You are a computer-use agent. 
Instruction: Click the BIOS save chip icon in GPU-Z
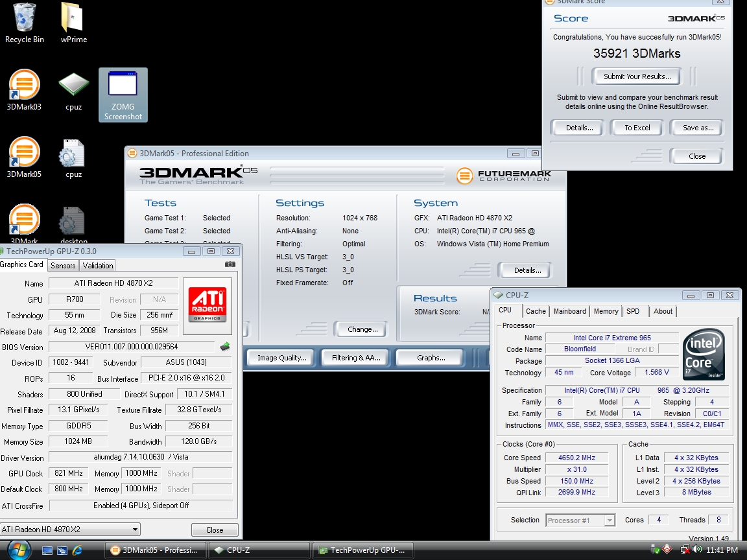pos(225,347)
